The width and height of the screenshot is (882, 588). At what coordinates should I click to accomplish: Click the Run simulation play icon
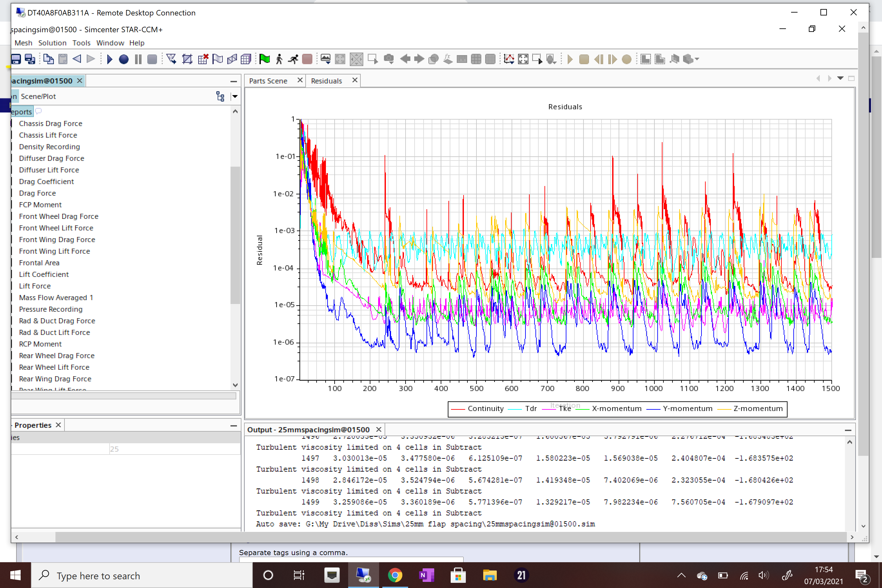[110, 59]
